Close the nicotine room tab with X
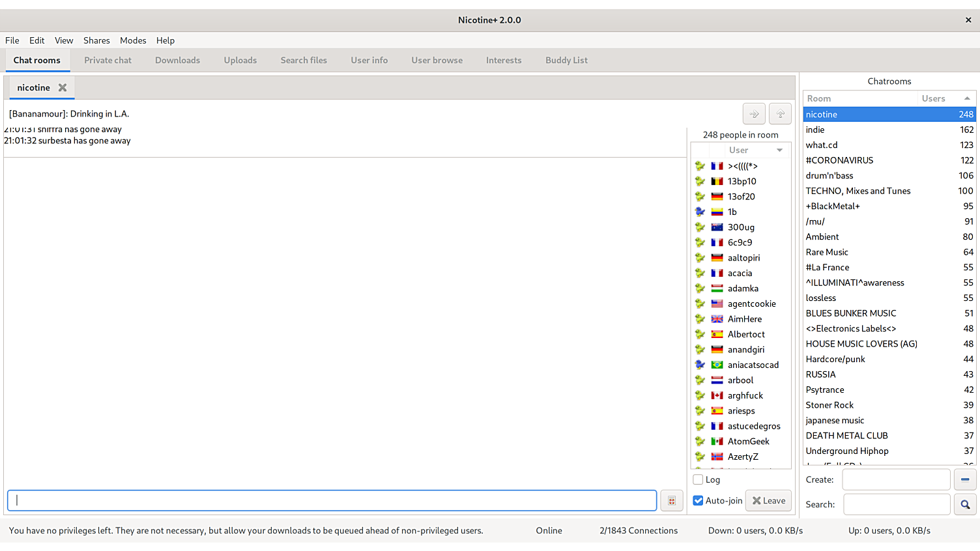The width and height of the screenshot is (980, 551). 63,88
